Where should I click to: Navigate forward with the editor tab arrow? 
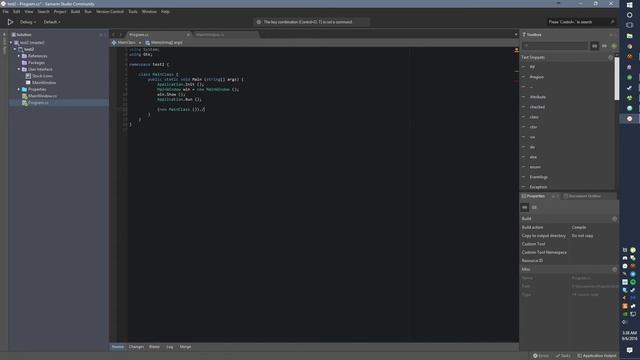(120, 35)
